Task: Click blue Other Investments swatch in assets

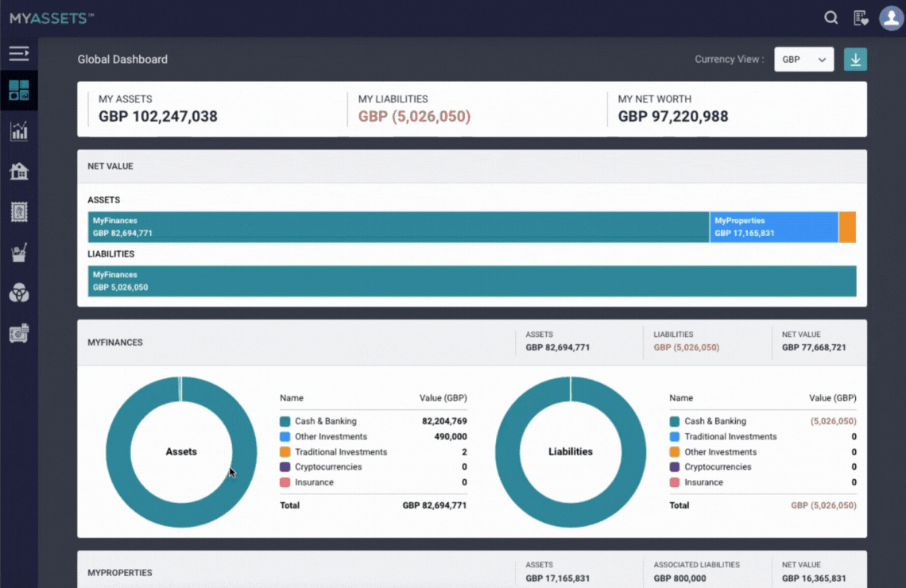Action: coord(285,437)
